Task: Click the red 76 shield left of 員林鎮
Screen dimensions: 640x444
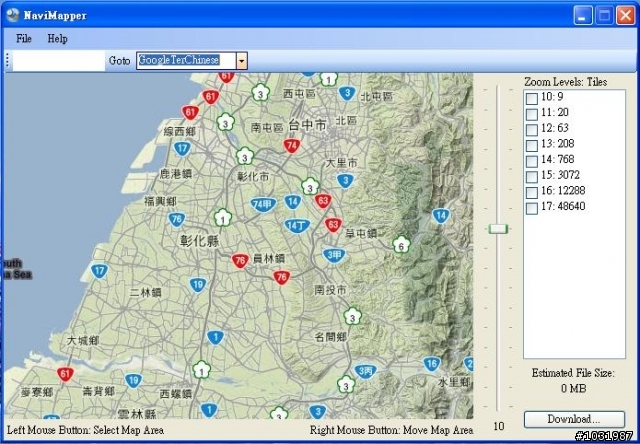Action: click(x=240, y=260)
